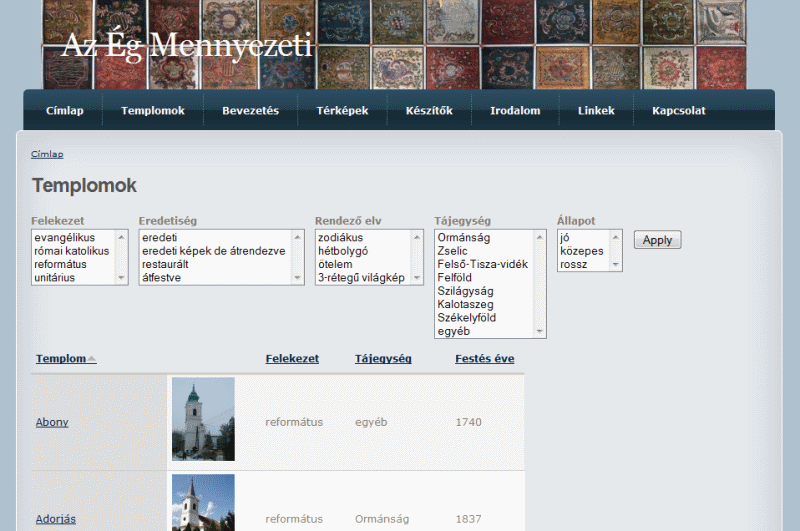Viewport: 800px width, 531px height.
Task: Open the Kapcsolat menu item
Action: 679,111
